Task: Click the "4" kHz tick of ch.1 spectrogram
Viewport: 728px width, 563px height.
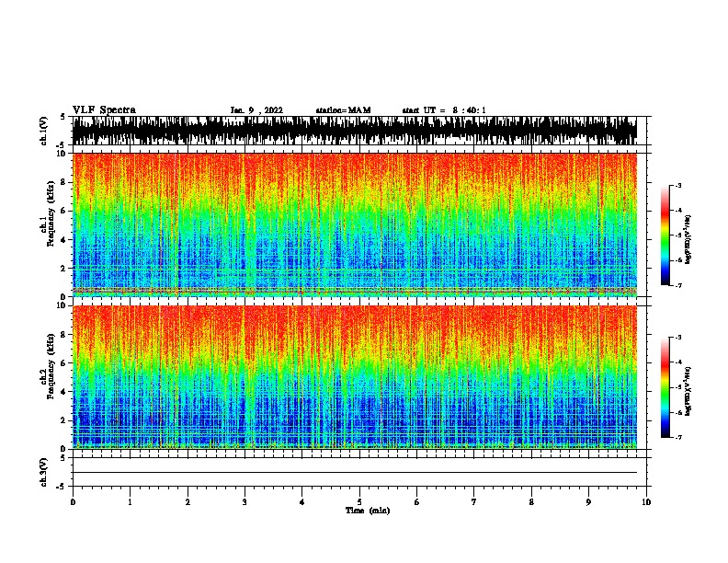Action: [x=64, y=240]
